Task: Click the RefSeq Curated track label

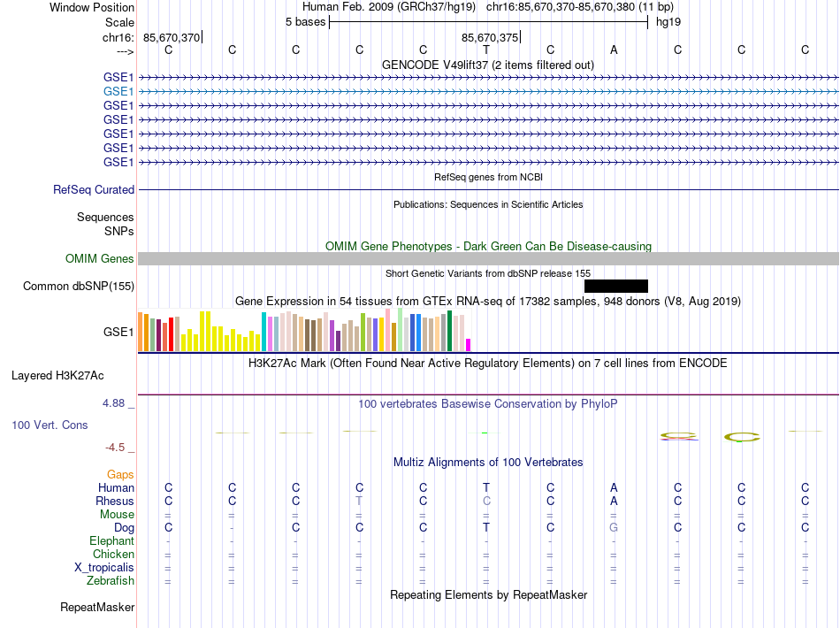Action: click(x=94, y=189)
